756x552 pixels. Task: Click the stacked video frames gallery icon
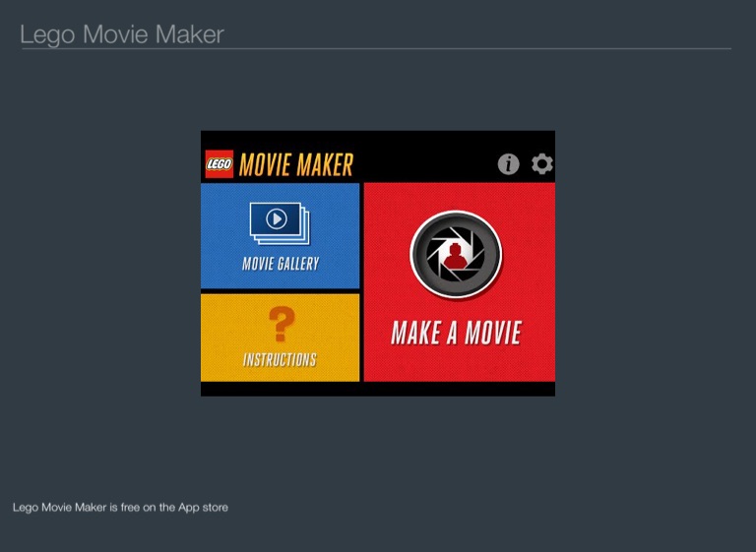pos(280,223)
